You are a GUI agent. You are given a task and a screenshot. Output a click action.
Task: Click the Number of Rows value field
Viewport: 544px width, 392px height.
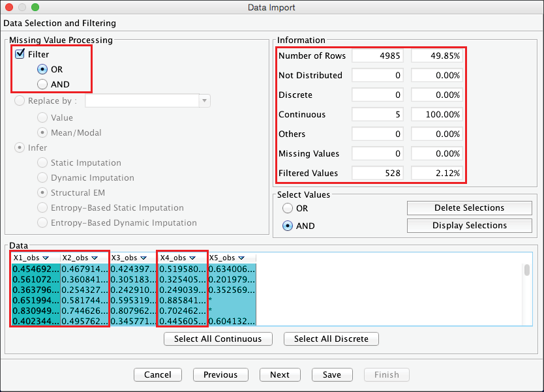(x=379, y=56)
